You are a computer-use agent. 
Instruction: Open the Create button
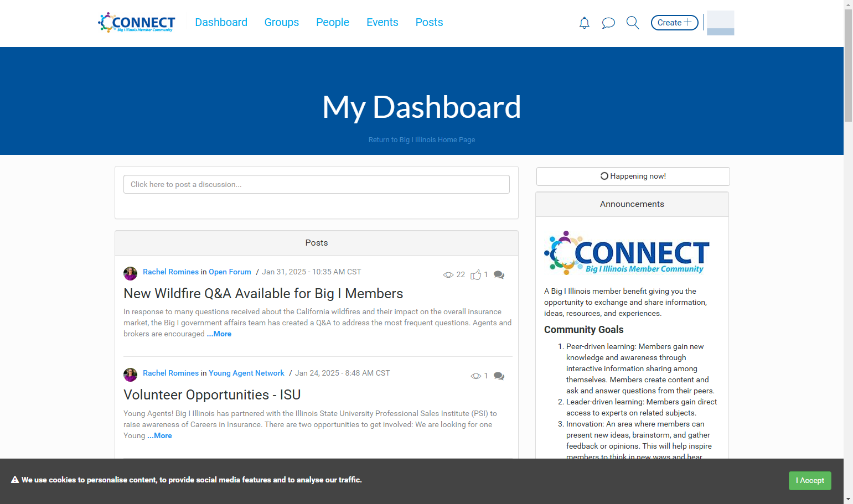point(674,23)
